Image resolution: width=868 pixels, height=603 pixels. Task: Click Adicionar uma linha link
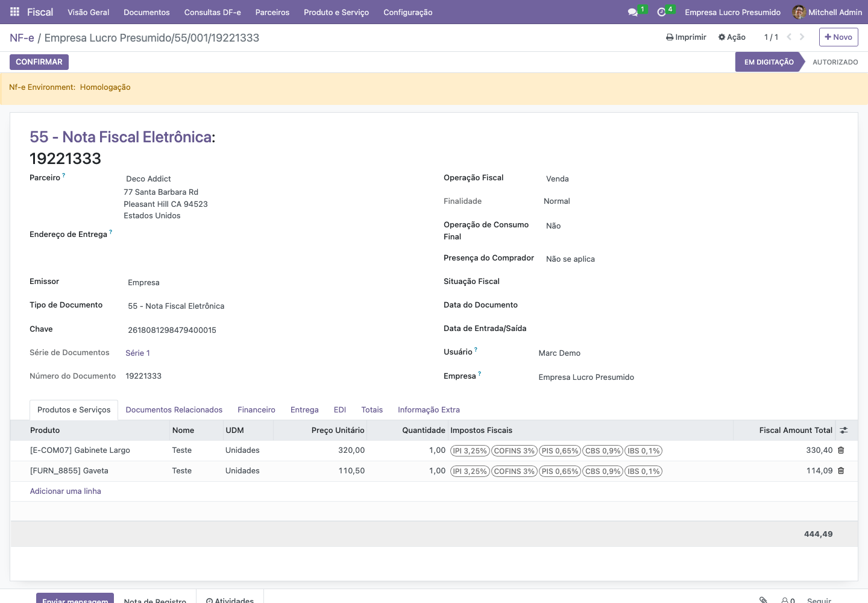tap(66, 491)
